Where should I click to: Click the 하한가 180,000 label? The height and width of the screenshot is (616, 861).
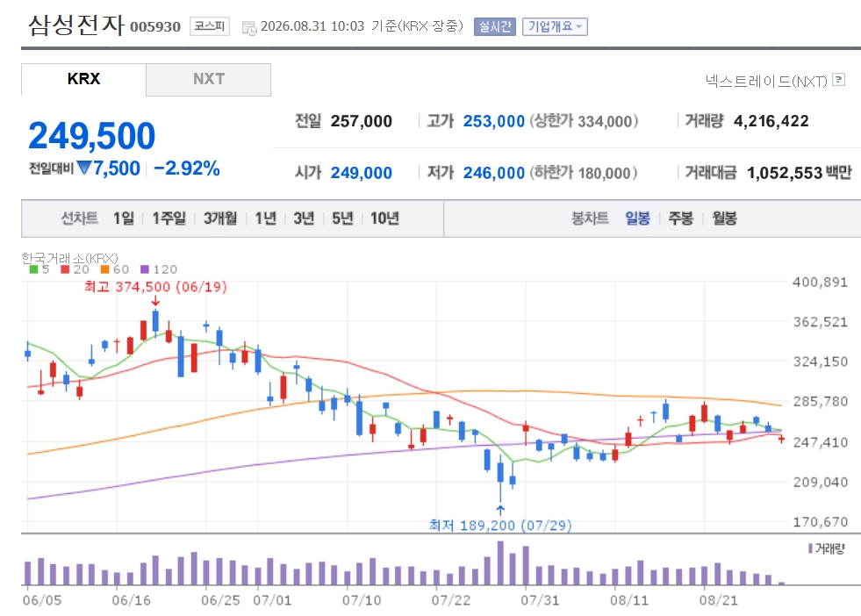pyautogui.click(x=584, y=173)
